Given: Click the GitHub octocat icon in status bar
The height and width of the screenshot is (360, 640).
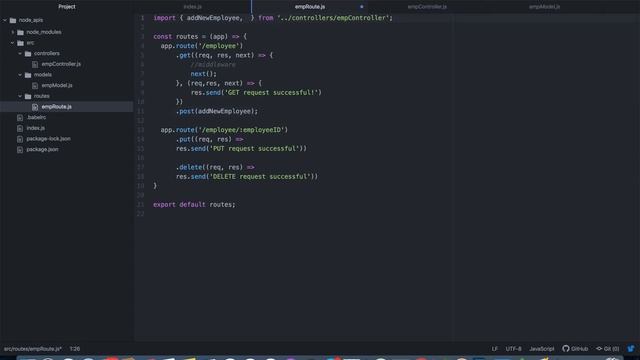Looking at the screenshot, I should pos(566,349).
